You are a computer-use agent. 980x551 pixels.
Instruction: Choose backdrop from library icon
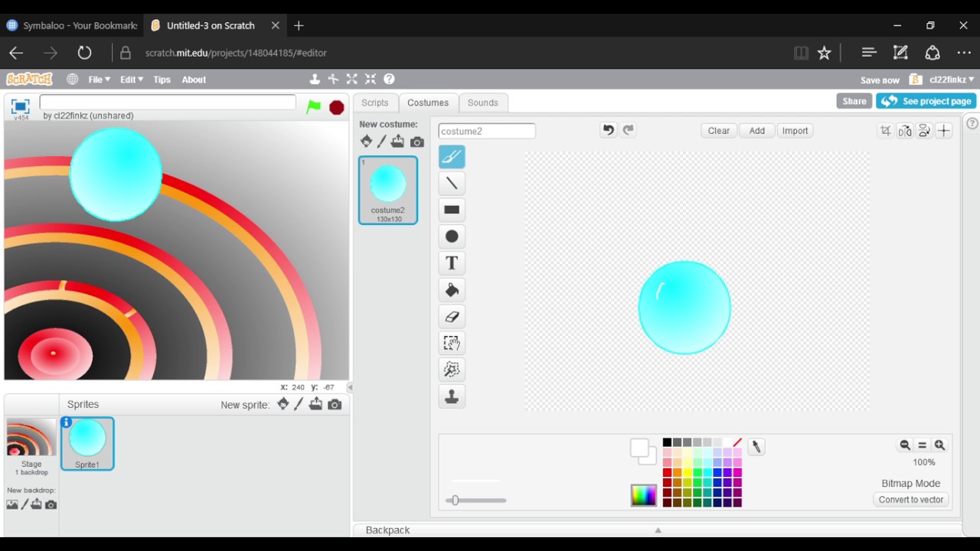pos(12,504)
